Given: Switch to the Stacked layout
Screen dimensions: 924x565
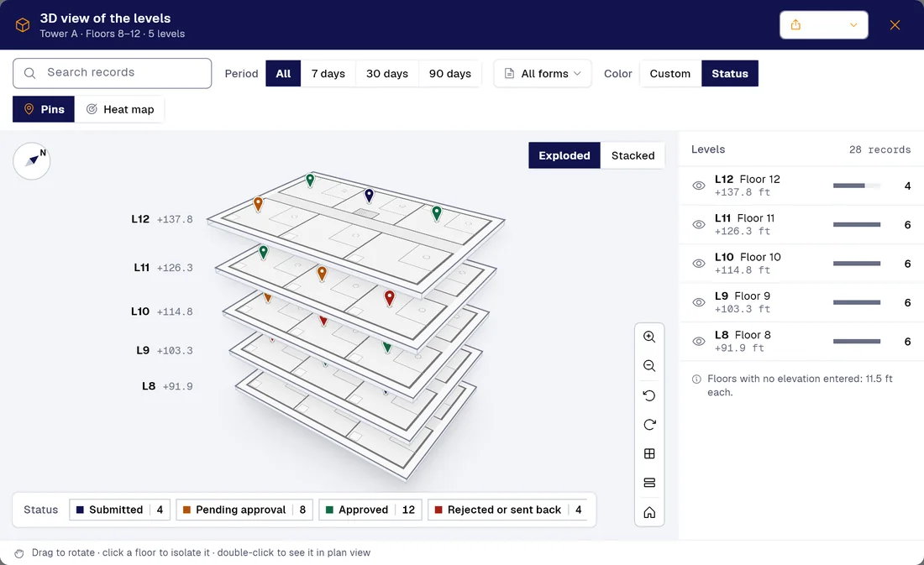Looking at the screenshot, I should pos(633,155).
